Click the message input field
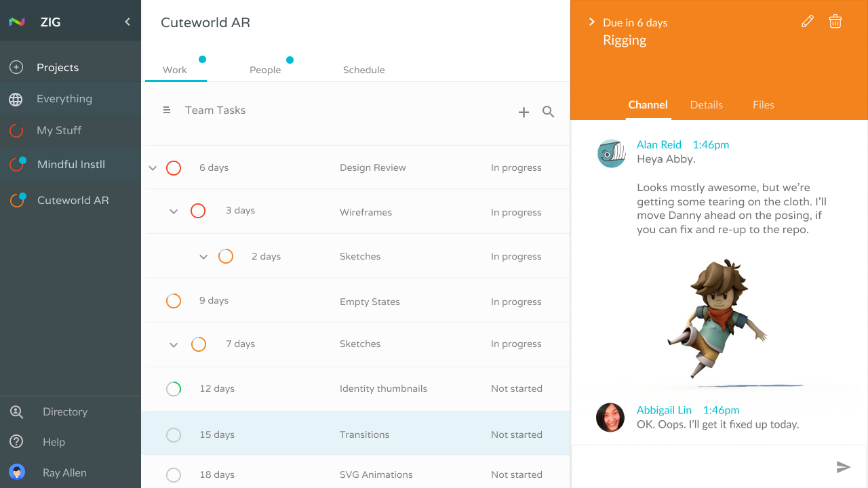 click(698, 466)
